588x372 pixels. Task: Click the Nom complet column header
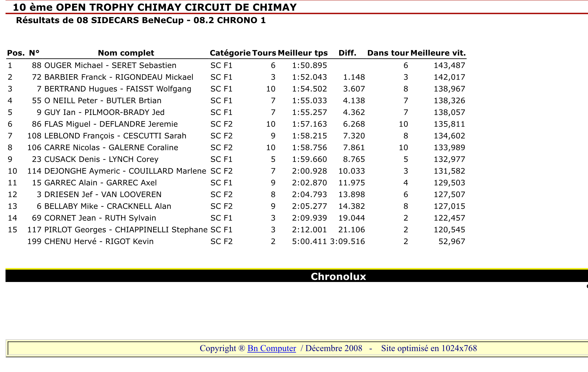126,53
